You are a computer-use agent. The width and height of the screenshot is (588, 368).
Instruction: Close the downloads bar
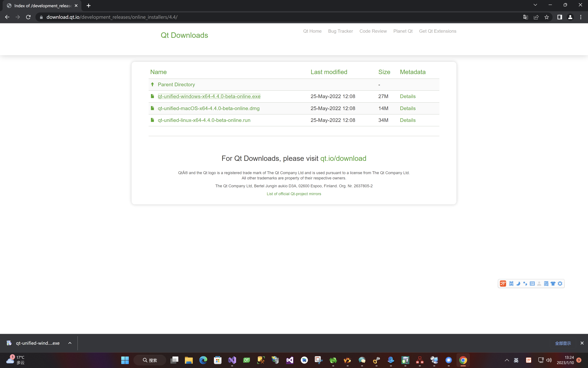point(582,343)
